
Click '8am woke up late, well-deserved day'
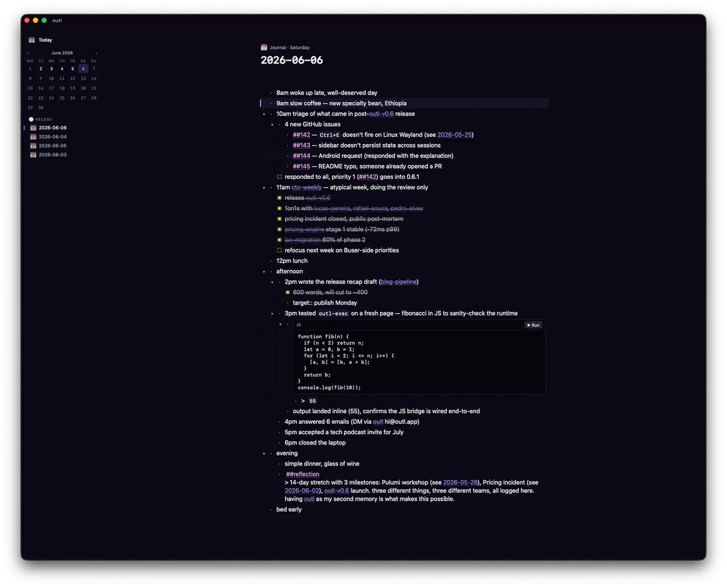coord(327,93)
